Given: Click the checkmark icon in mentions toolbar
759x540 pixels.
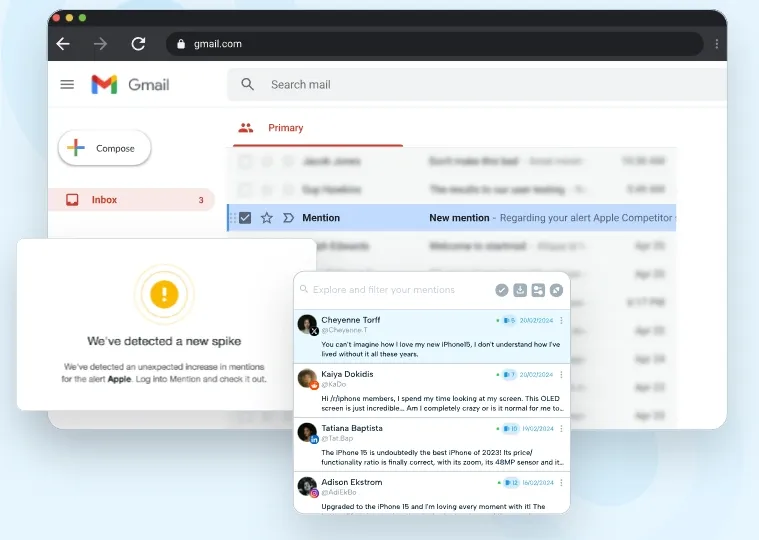Looking at the screenshot, I should [x=502, y=290].
